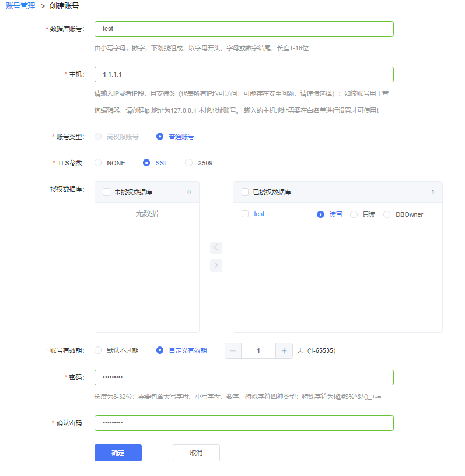Select NONE for TLS参数
The width and height of the screenshot is (465, 476).
pyautogui.click(x=98, y=163)
